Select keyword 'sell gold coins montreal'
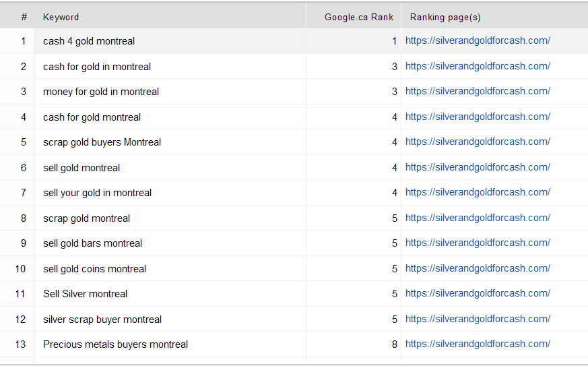Screen dimensions: 588x366 (x=94, y=269)
